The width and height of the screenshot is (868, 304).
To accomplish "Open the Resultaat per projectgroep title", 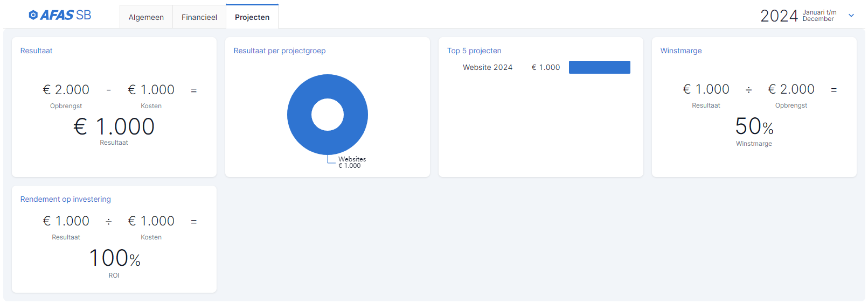I will [280, 51].
